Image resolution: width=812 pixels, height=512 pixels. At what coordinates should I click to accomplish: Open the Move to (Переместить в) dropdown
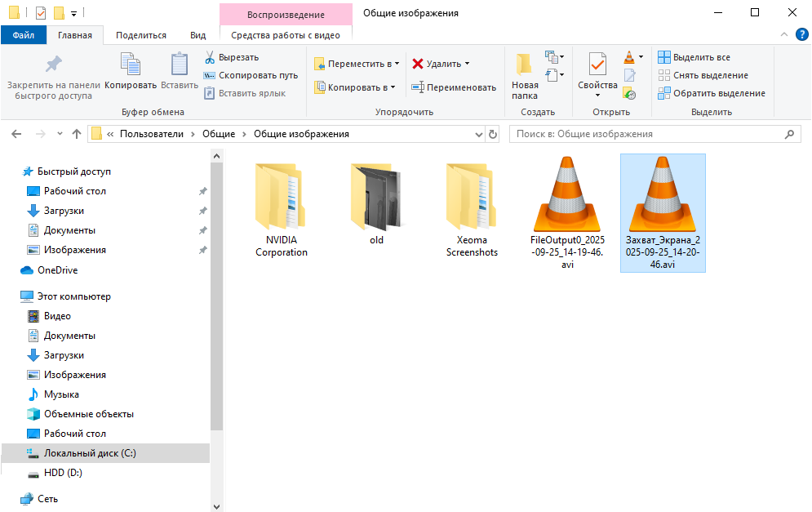click(x=357, y=64)
